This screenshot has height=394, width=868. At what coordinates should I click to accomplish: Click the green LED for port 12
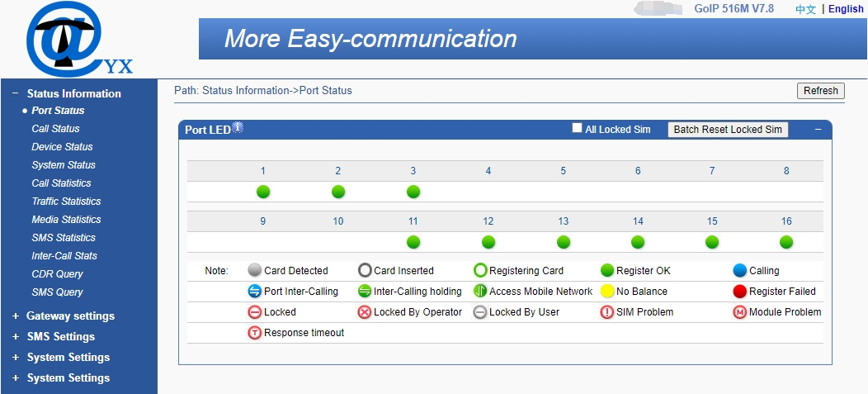[488, 242]
